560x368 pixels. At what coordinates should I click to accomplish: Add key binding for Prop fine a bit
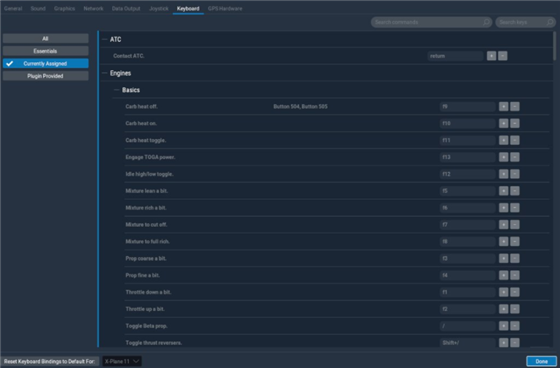(504, 275)
